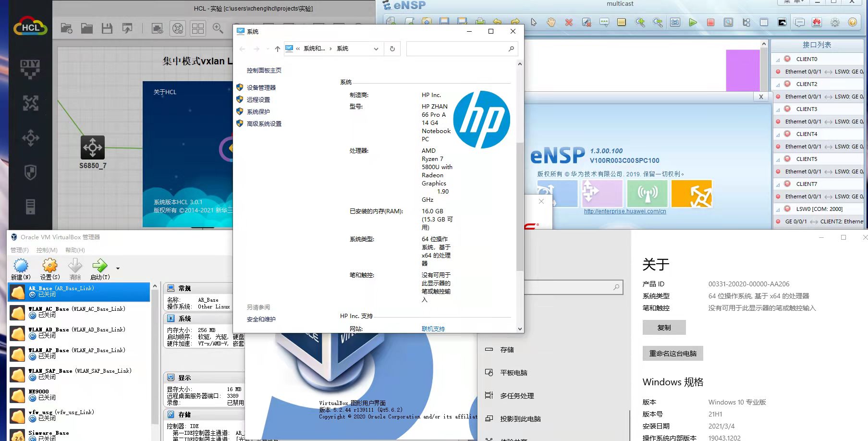Click eNSP zoom out magnifier icon
This screenshot has width=868, height=441.
658,22
